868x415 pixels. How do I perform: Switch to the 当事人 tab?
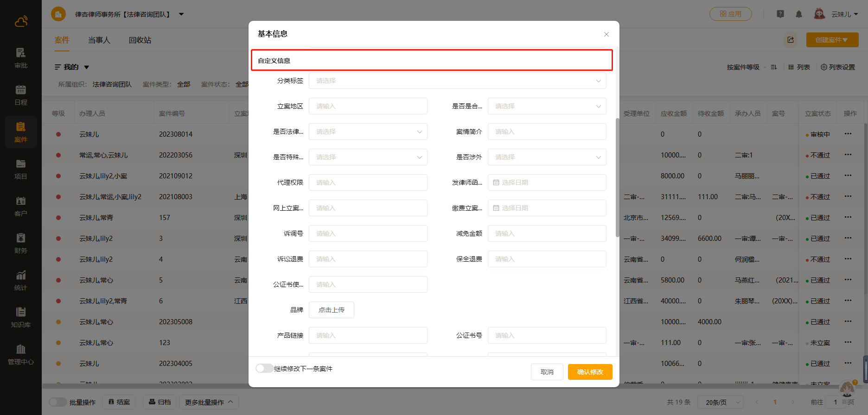(99, 40)
